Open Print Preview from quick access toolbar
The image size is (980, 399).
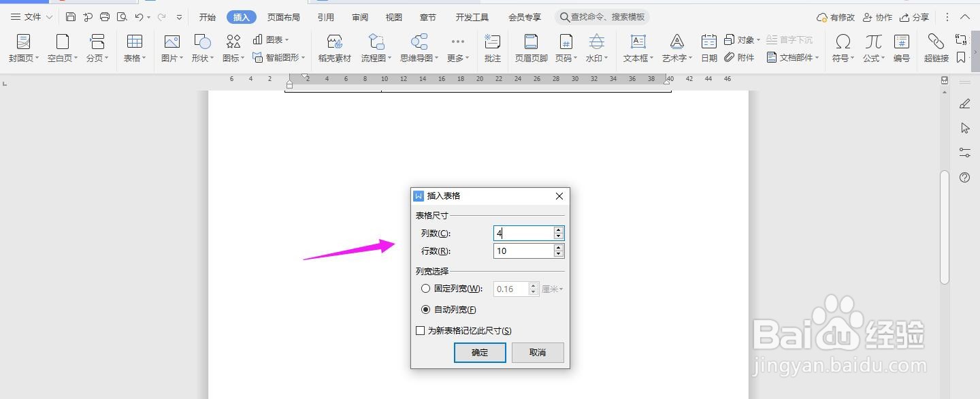(x=122, y=17)
